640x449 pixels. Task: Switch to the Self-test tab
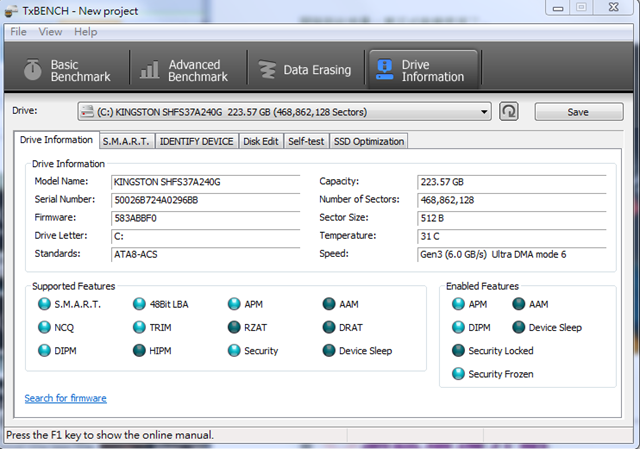(306, 141)
